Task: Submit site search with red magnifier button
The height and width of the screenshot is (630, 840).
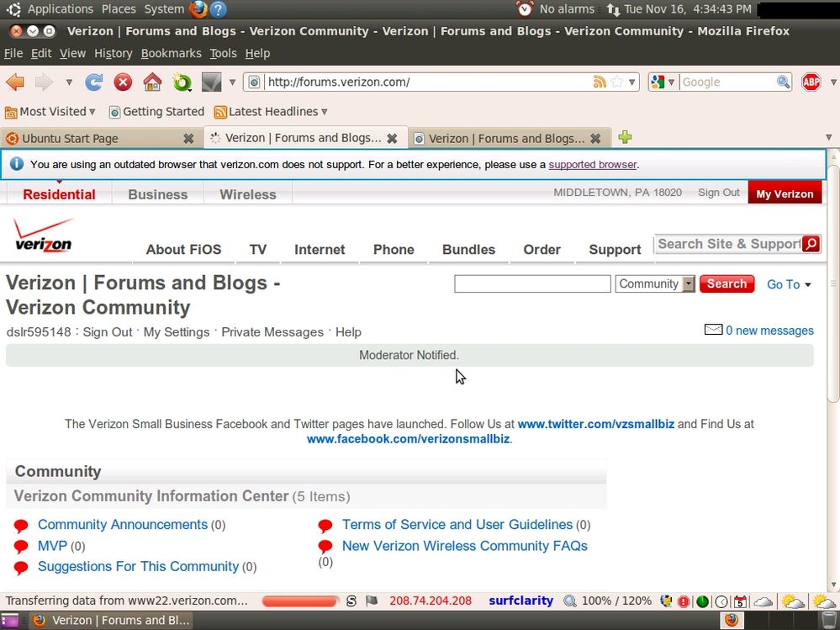Action: pos(811,244)
